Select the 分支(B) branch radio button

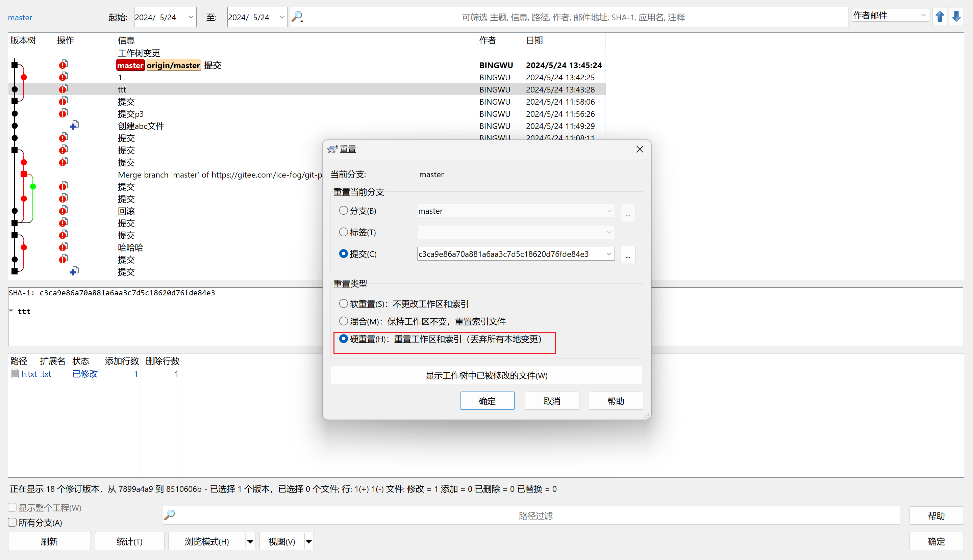343,210
